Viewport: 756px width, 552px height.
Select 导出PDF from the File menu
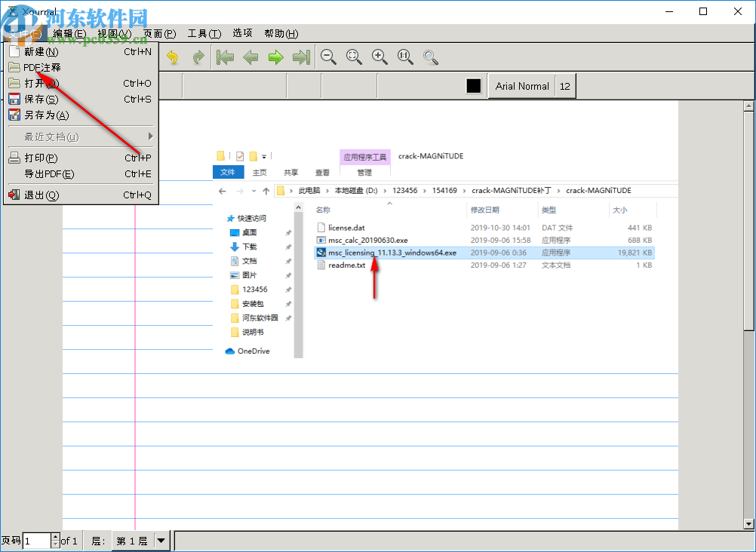click(49, 174)
